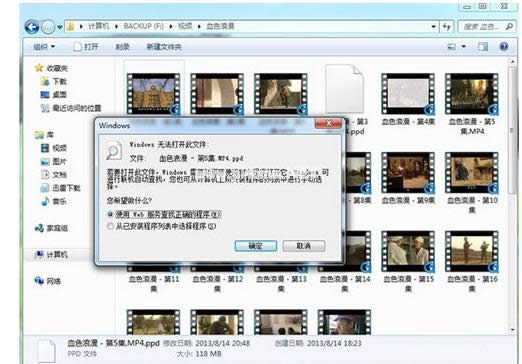Toggle the preview pane icon

(483, 46)
